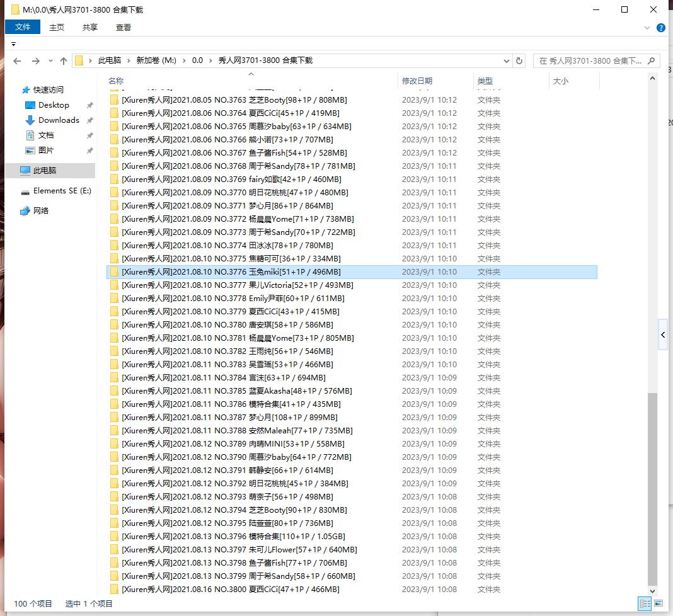Expand the chevron after the 0.0 breadcrumb

210,60
